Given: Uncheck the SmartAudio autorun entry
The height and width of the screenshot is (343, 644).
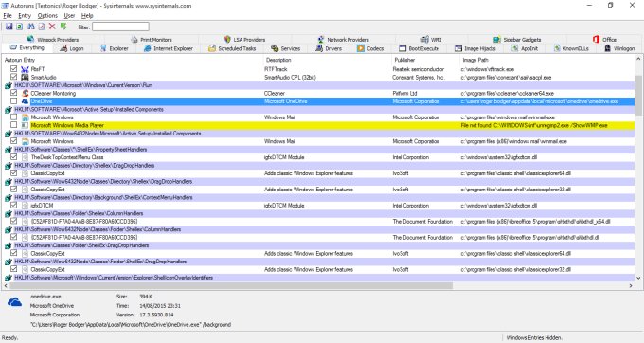Looking at the screenshot, I should (x=13, y=77).
